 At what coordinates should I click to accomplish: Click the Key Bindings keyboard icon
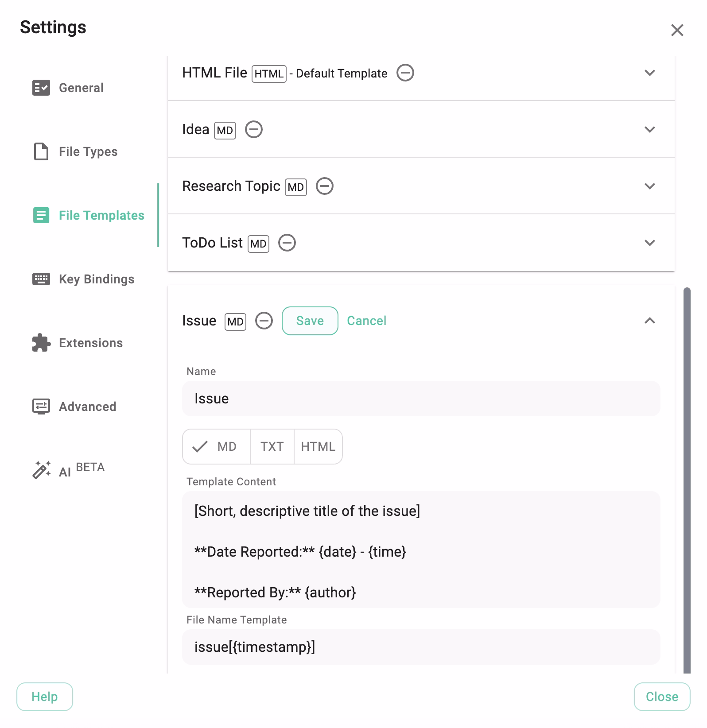coord(41,279)
